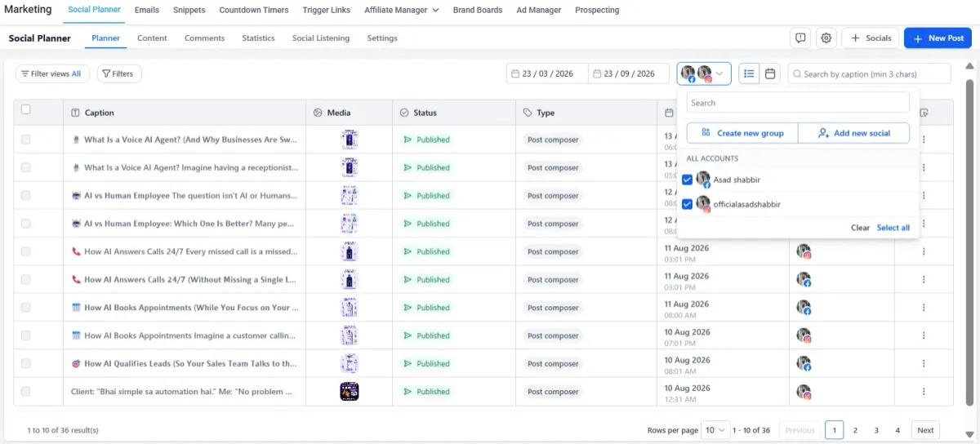Click social account avatar in 'How AI Qualifies Leads' row
This screenshot has width=980, height=444.
[x=804, y=364]
